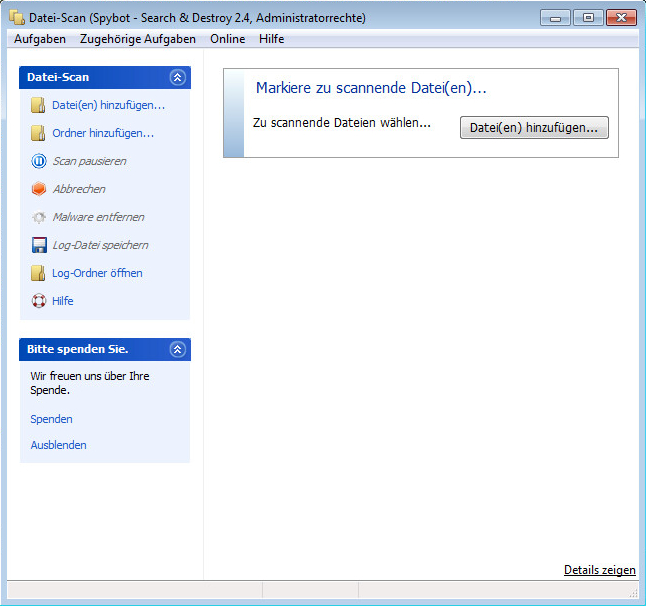Collapse the Bitte spenden Sie panel

pos(178,349)
